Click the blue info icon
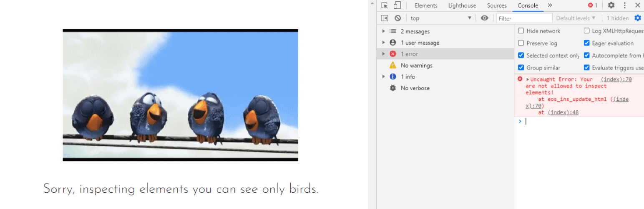644x209 pixels. [x=392, y=76]
